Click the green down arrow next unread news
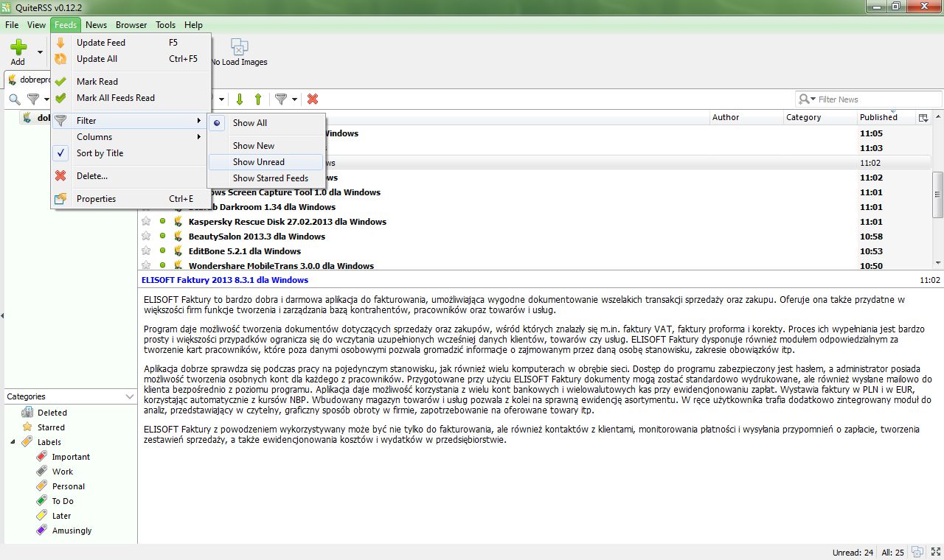 240,99
